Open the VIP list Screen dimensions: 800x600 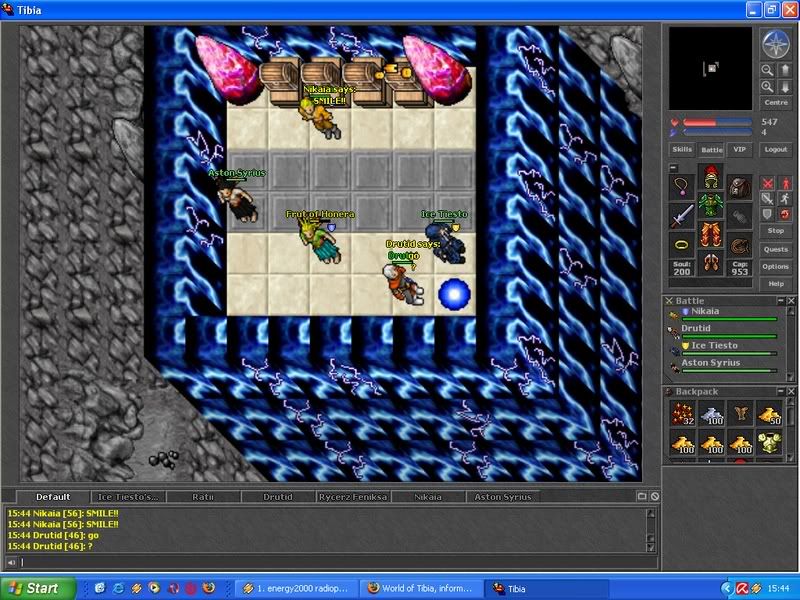tap(739, 149)
